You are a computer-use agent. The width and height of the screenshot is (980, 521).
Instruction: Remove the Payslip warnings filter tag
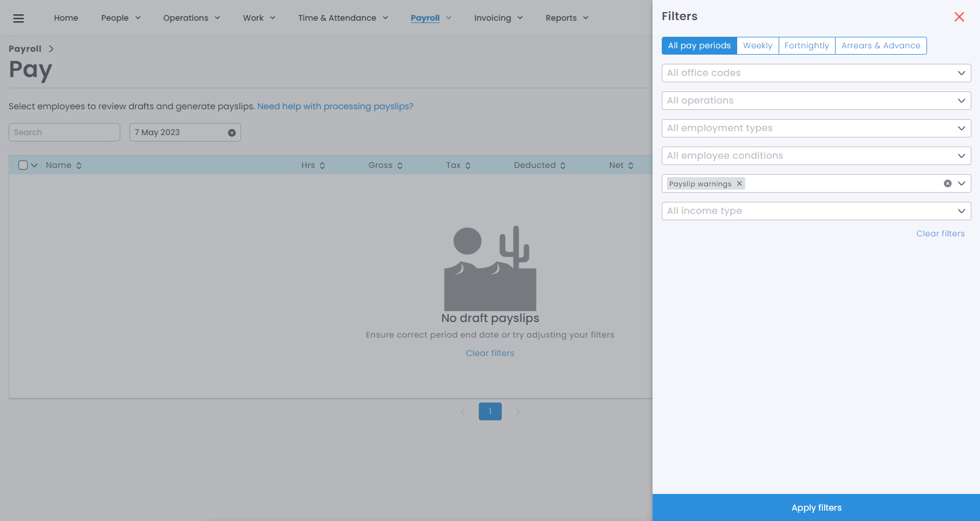click(x=739, y=183)
